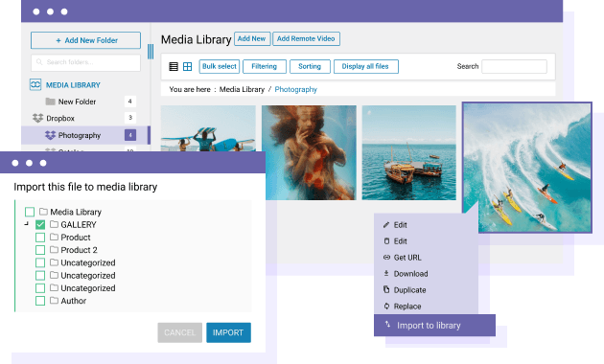
Task: Follow the Photography breadcrumb link
Action: coord(296,89)
